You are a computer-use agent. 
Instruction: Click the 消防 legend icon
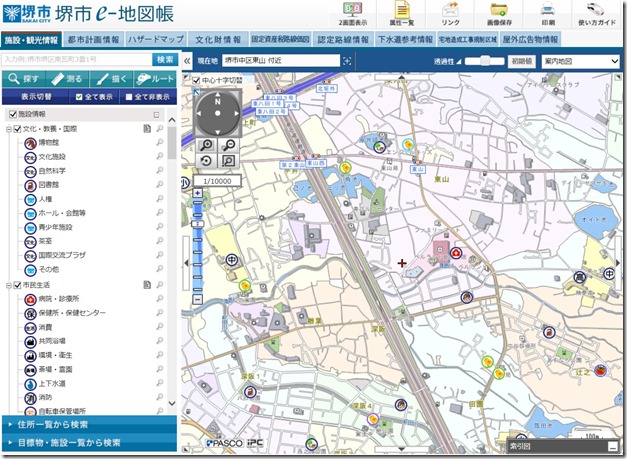click(30, 397)
